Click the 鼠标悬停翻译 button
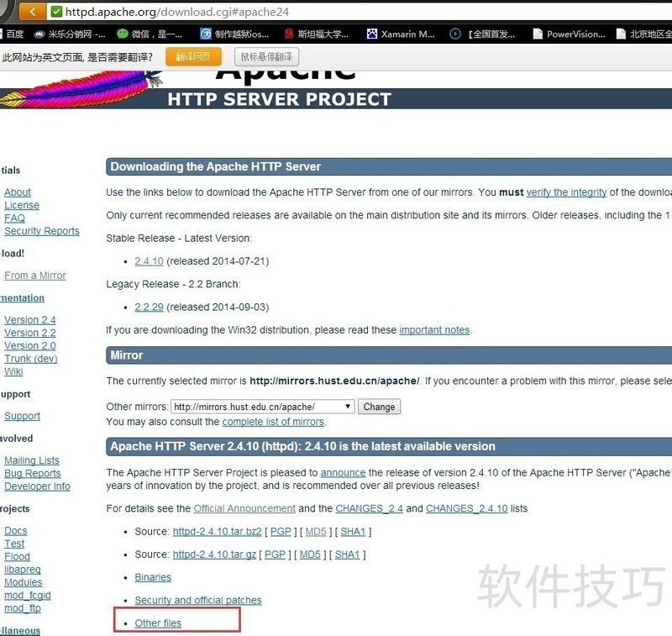The height and width of the screenshot is (636, 672). pyautogui.click(x=266, y=56)
